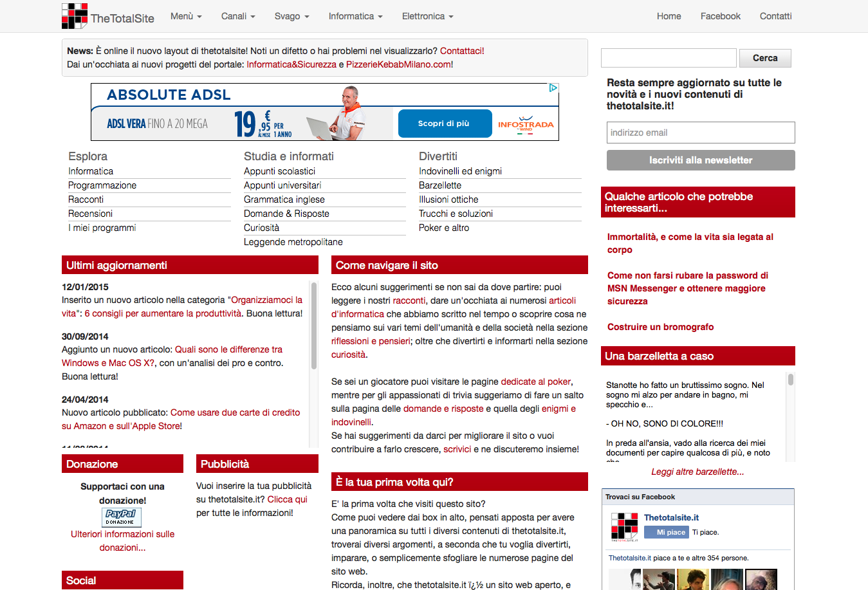This screenshot has width=868, height=590.
Task: Click the PayPal donation button
Action: (x=122, y=517)
